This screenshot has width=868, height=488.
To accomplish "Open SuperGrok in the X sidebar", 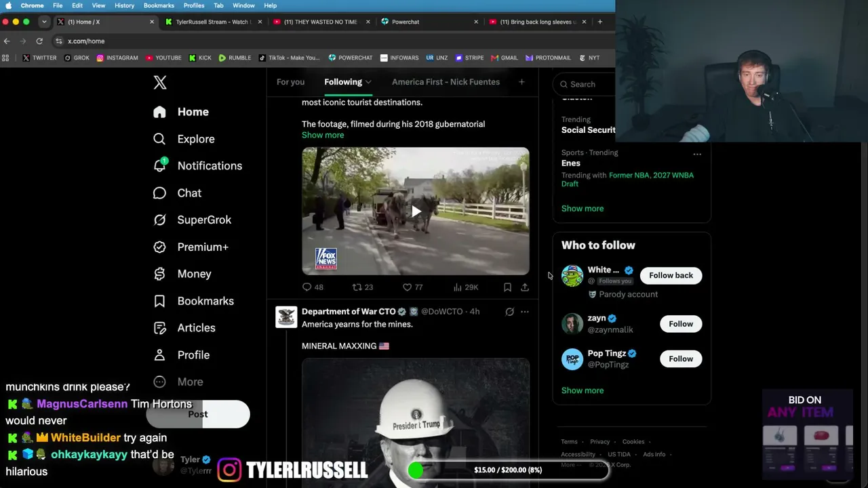I will [x=192, y=220].
